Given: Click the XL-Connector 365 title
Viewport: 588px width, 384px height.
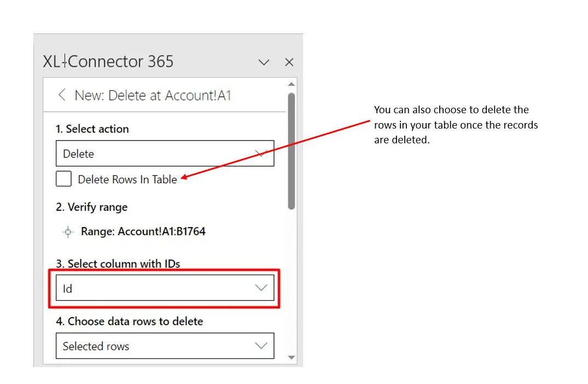Looking at the screenshot, I should 108,61.
